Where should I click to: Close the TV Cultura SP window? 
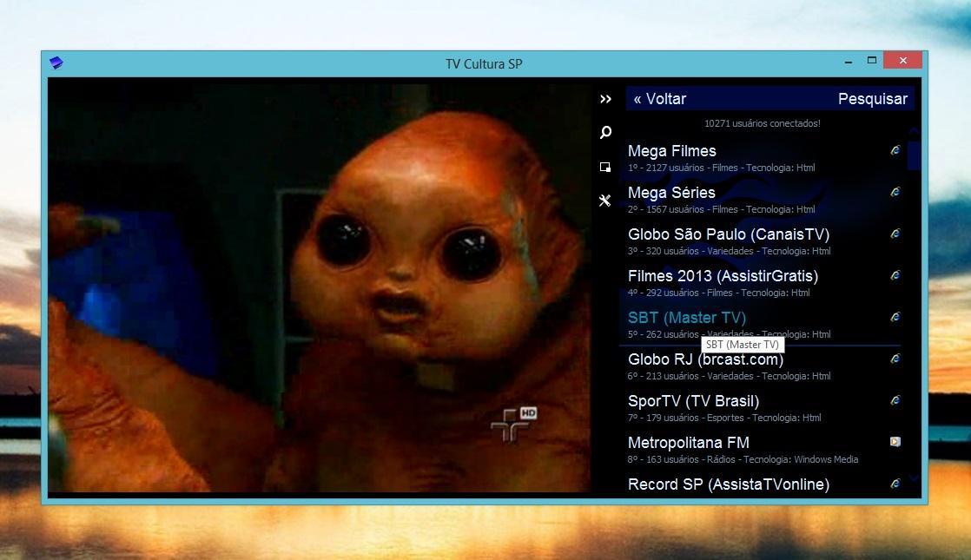pos(903,60)
